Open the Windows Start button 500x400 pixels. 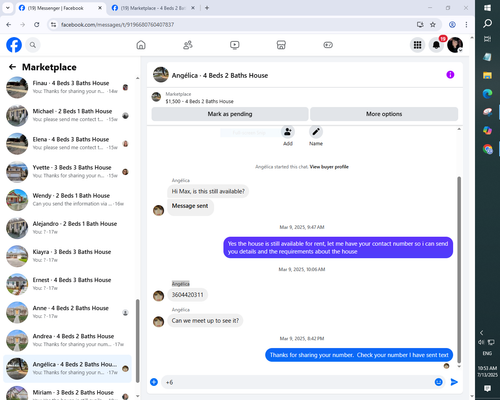487,8
